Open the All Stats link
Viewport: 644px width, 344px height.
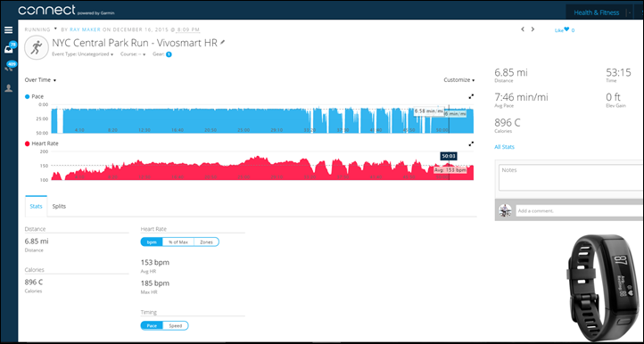(504, 146)
